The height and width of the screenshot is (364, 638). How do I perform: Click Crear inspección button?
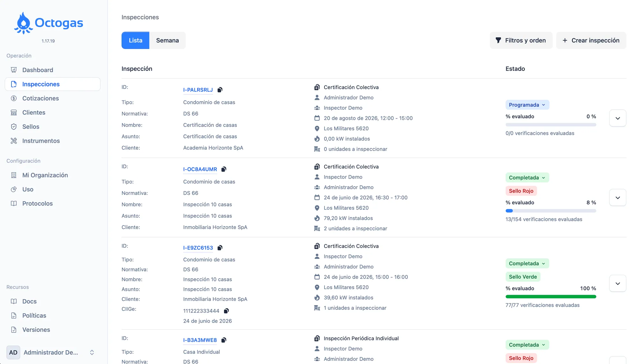click(591, 40)
